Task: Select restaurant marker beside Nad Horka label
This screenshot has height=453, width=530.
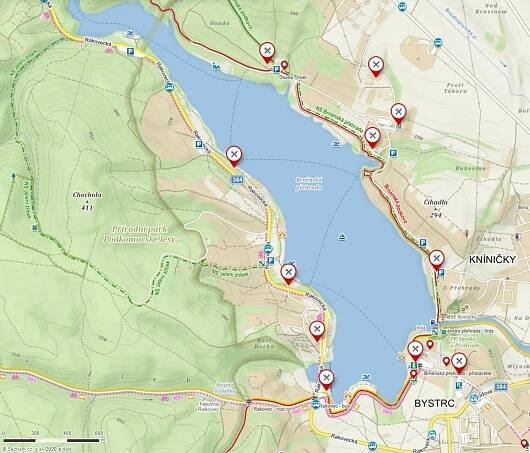Action: coord(317,329)
